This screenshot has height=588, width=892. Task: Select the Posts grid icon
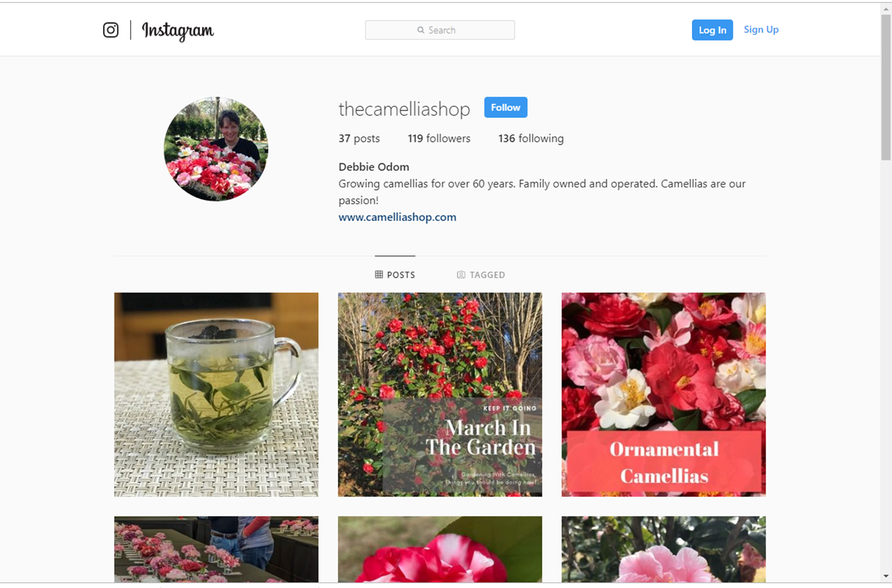tap(379, 275)
